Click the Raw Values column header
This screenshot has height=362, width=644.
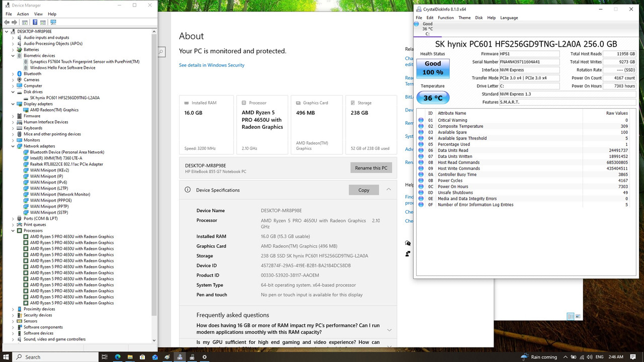[617, 113]
